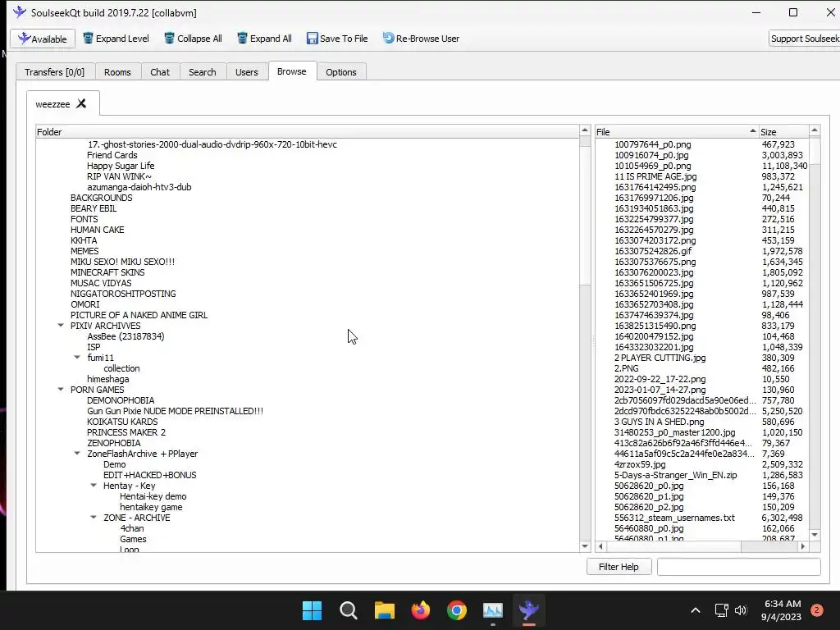840x630 pixels.
Task: Launch Chrome from the taskbar
Action: [x=456, y=609]
